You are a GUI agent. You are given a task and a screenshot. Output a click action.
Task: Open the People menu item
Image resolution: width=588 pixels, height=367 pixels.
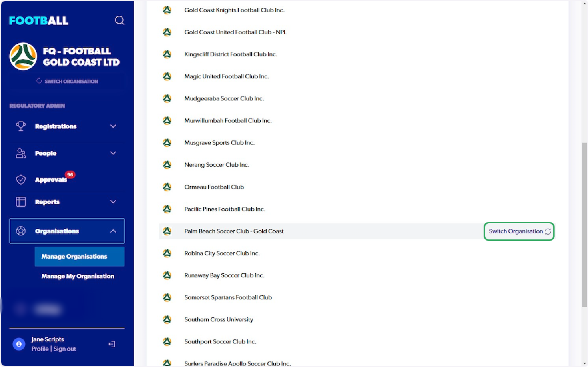[67, 153]
